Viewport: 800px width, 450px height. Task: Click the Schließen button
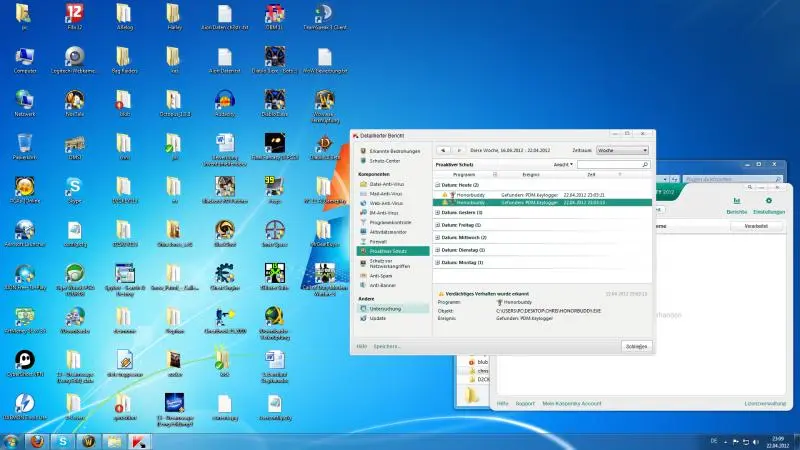[x=635, y=345]
